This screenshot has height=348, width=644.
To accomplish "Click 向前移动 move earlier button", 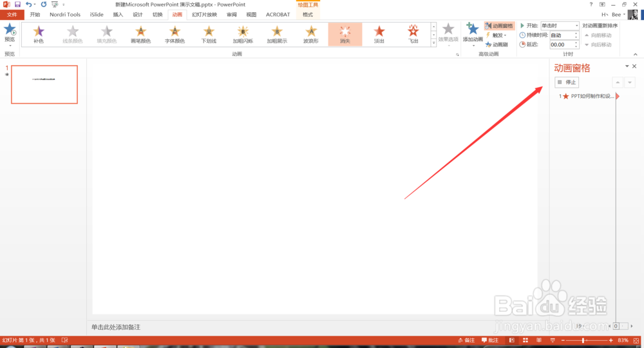I will [x=598, y=35].
